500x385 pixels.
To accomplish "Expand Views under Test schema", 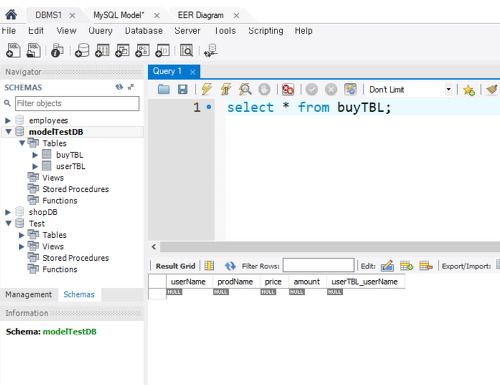I will click(x=21, y=246).
